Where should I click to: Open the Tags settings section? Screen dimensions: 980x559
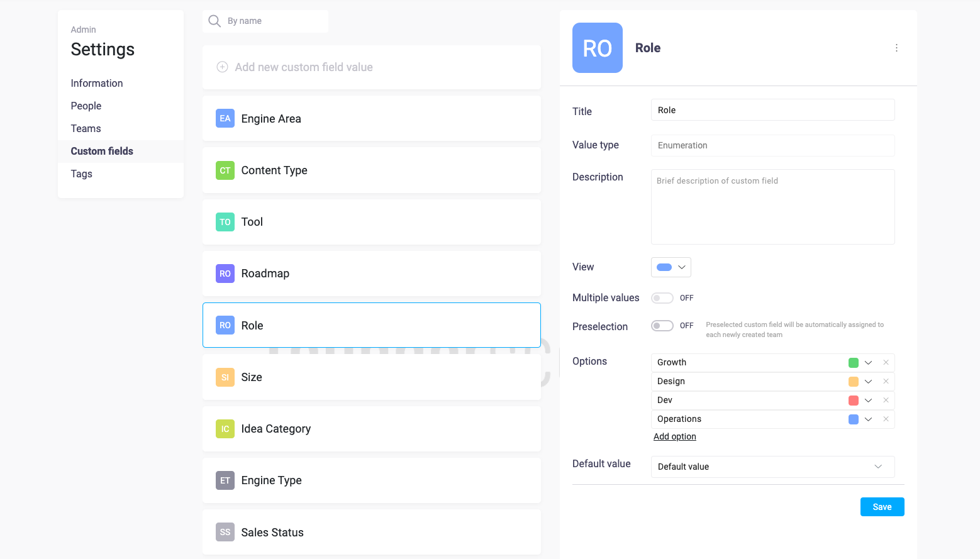[81, 174]
